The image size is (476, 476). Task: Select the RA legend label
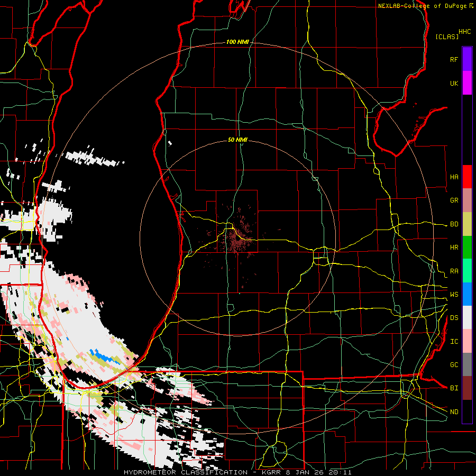coord(454,271)
